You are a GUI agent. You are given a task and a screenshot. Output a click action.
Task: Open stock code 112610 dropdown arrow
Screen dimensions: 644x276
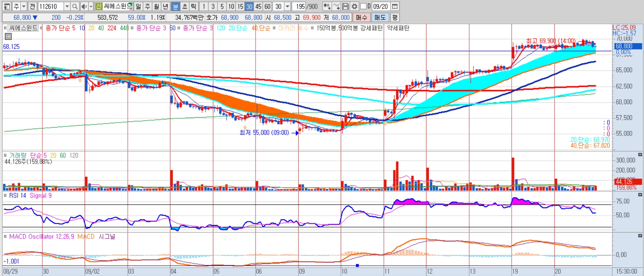[x=67, y=6]
